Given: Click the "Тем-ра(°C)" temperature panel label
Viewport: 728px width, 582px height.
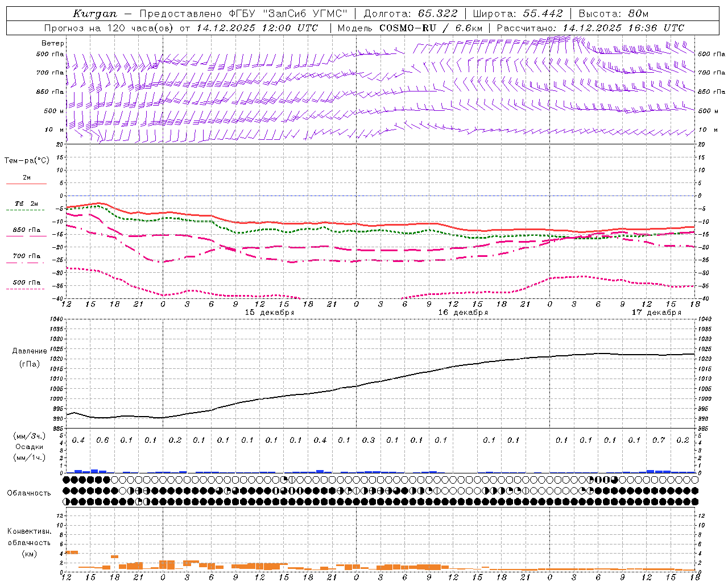Looking at the screenshot, I should [27, 161].
